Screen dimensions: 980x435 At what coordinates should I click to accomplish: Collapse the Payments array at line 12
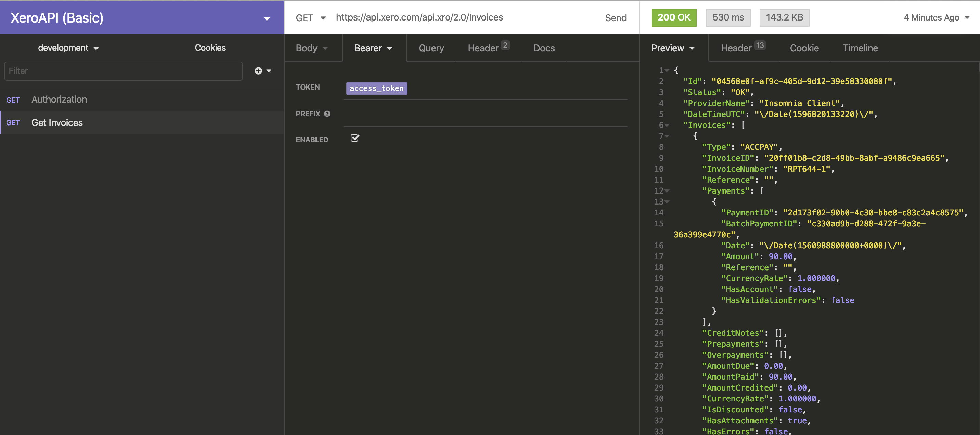click(667, 191)
